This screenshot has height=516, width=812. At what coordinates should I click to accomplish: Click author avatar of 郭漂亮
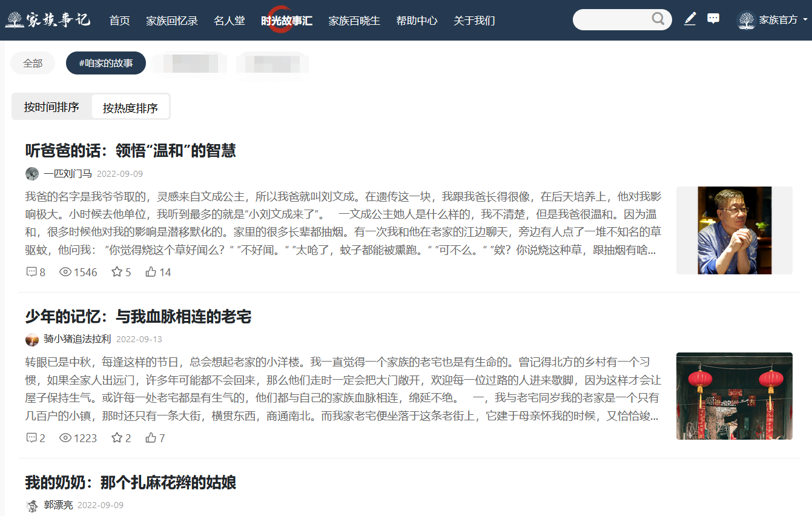(32, 506)
